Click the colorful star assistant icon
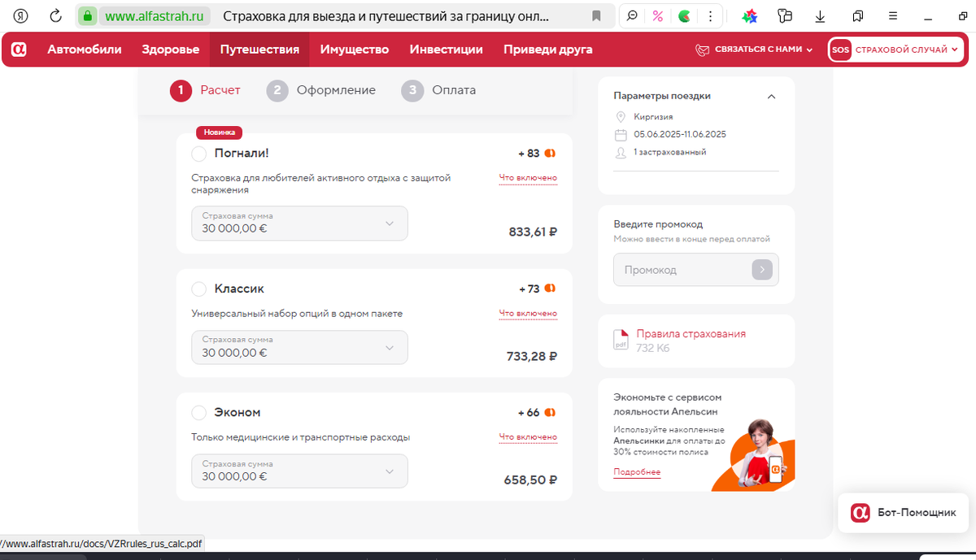This screenshot has height=560, width=976. click(751, 15)
